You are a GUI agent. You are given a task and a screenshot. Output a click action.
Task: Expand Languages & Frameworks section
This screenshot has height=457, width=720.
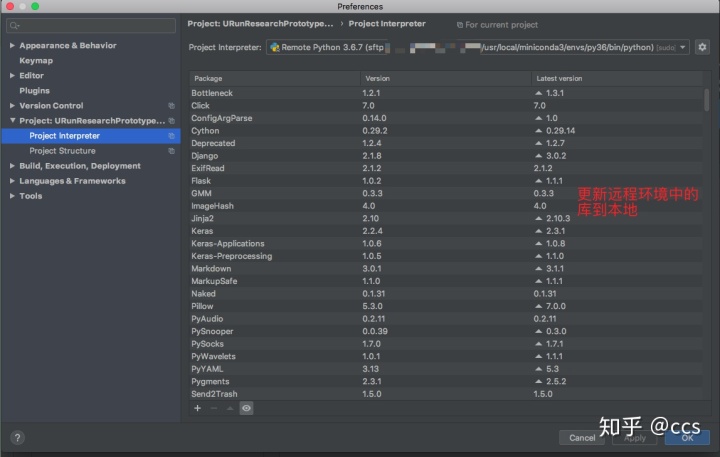click(x=12, y=181)
